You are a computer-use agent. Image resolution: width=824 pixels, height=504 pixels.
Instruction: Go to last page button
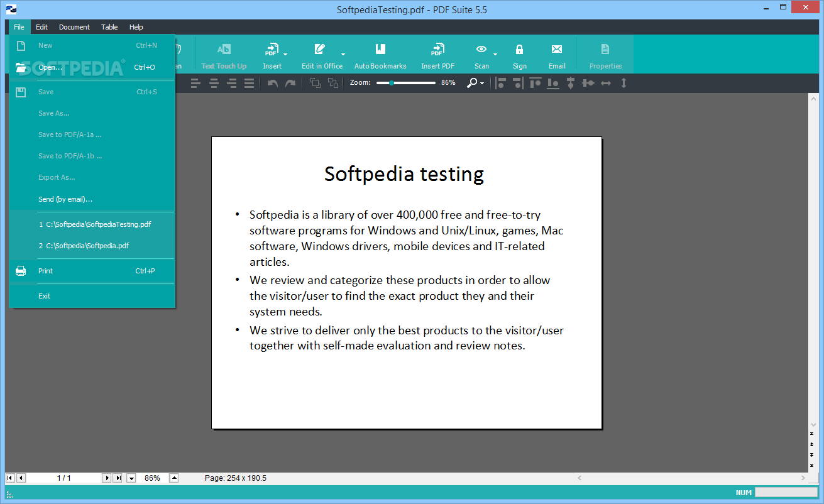point(117,478)
